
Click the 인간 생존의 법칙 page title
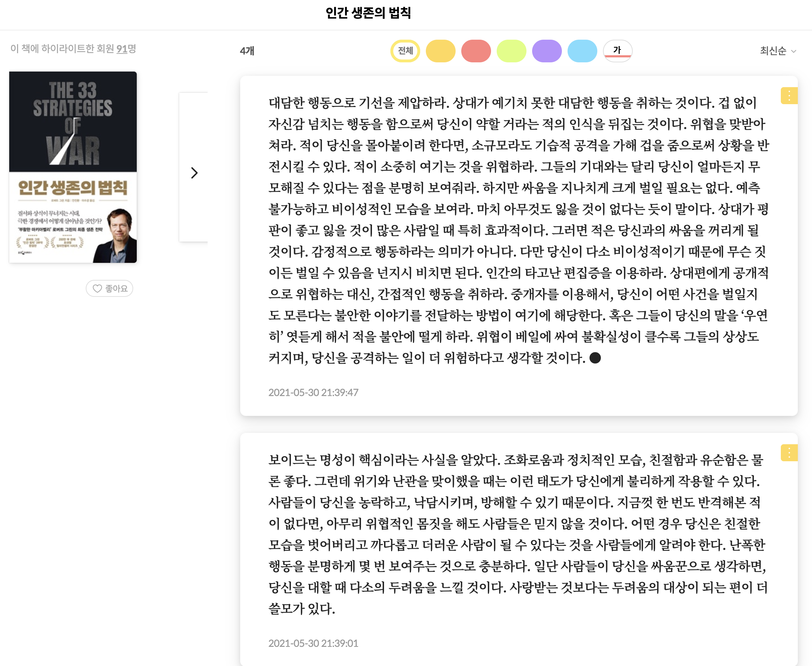click(x=368, y=13)
